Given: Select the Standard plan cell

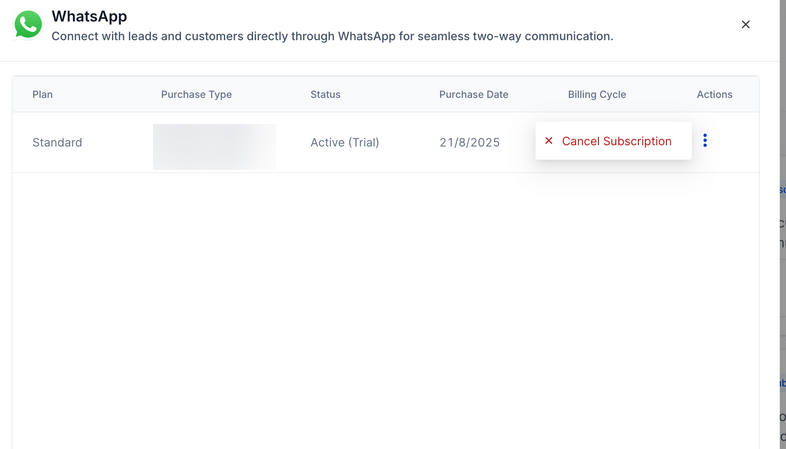Looking at the screenshot, I should tap(57, 143).
